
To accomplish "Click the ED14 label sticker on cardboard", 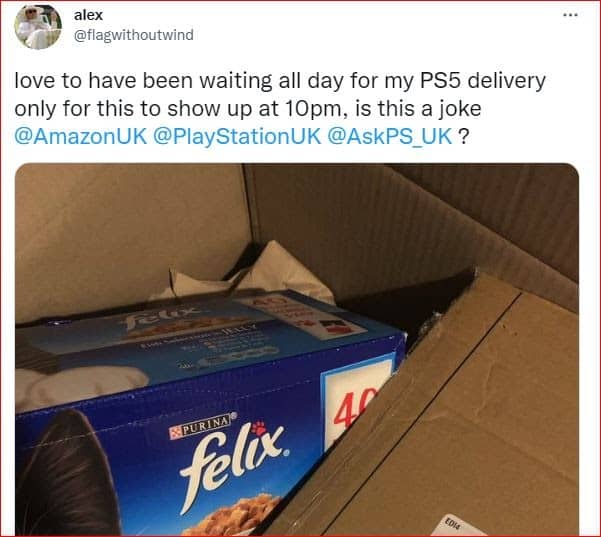I will point(452,524).
